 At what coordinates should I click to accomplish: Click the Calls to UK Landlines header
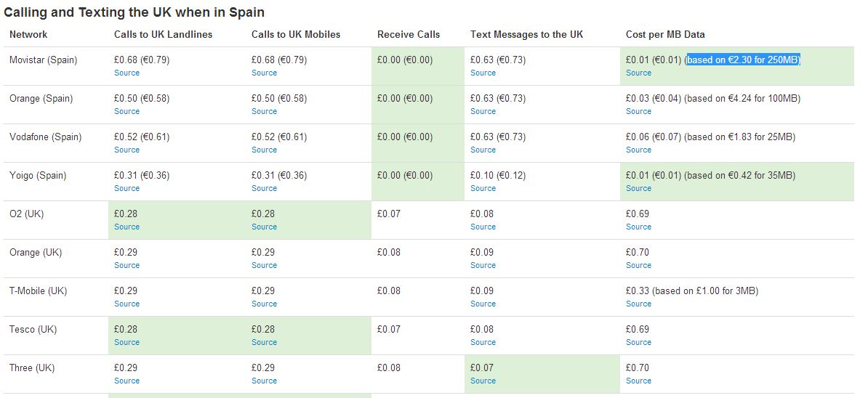click(x=164, y=34)
